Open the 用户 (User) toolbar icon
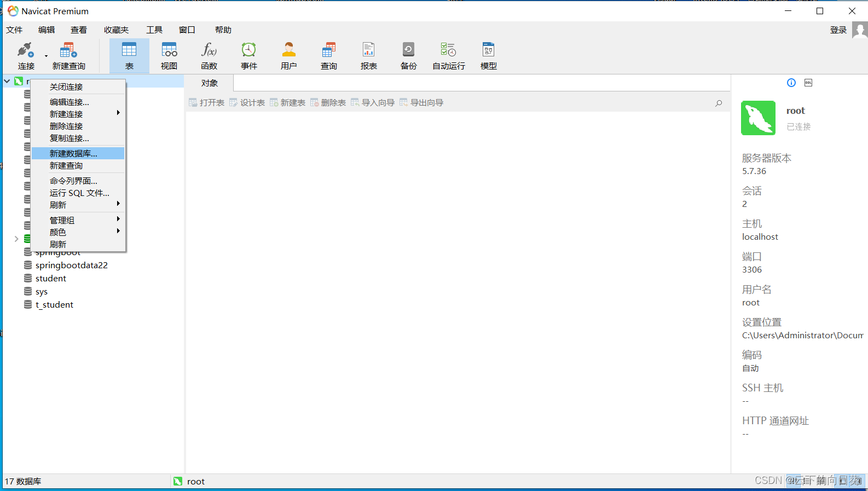This screenshot has width=868, height=491. (x=289, y=56)
